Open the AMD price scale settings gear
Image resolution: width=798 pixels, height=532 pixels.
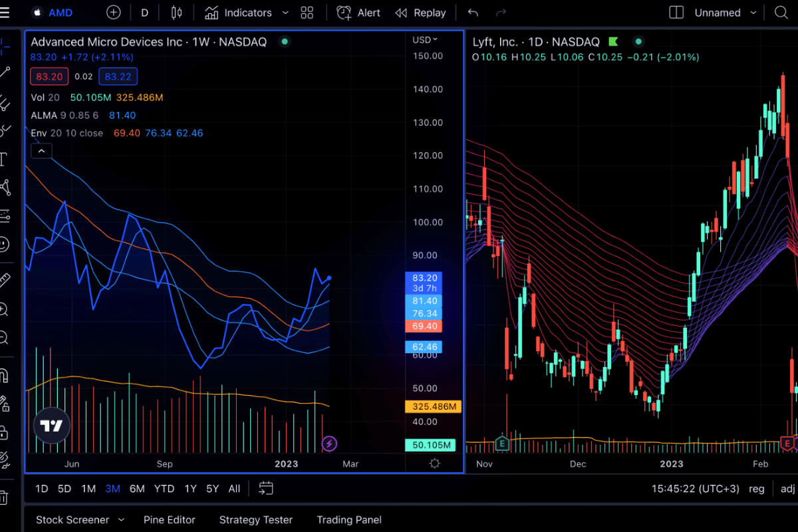[x=435, y=464]
